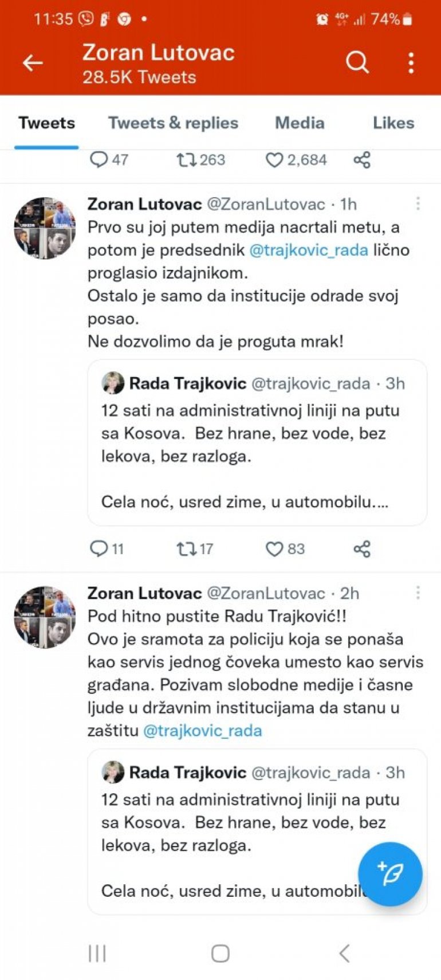Reply to the tweet with 11 comments
The image size is (441, 980).
tap(99, 548)
